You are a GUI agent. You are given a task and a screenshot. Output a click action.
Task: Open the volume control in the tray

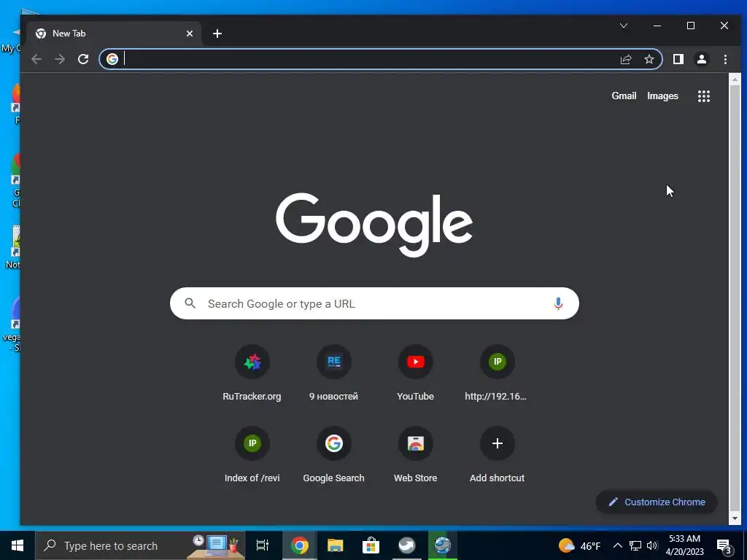652,545
